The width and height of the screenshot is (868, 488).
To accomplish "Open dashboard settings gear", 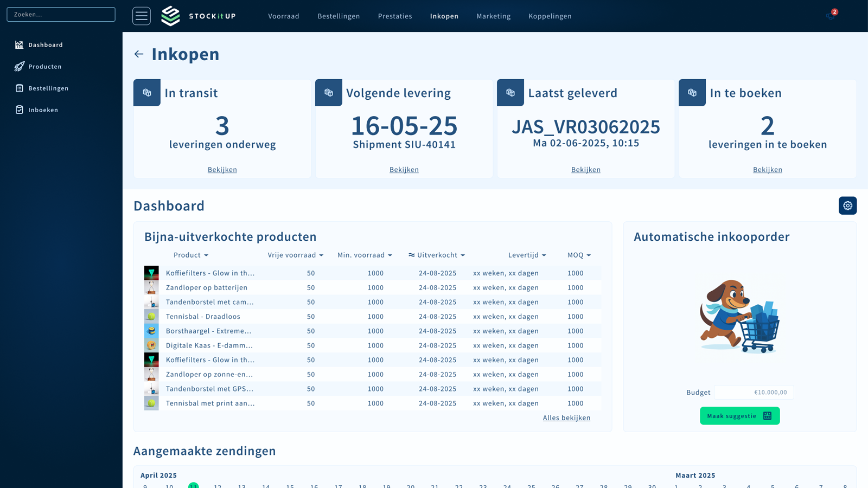I will click(848, 206).
